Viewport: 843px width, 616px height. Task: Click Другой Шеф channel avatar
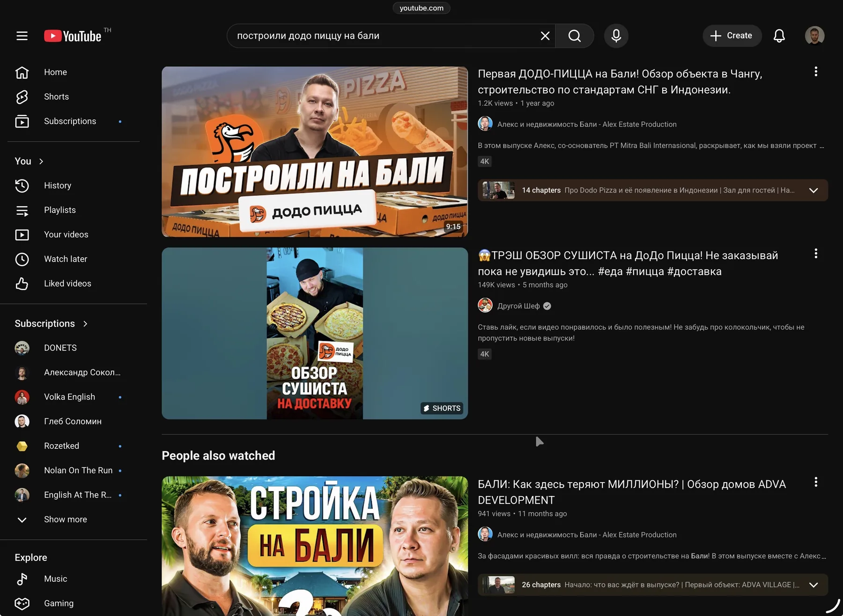coord(485,305)
